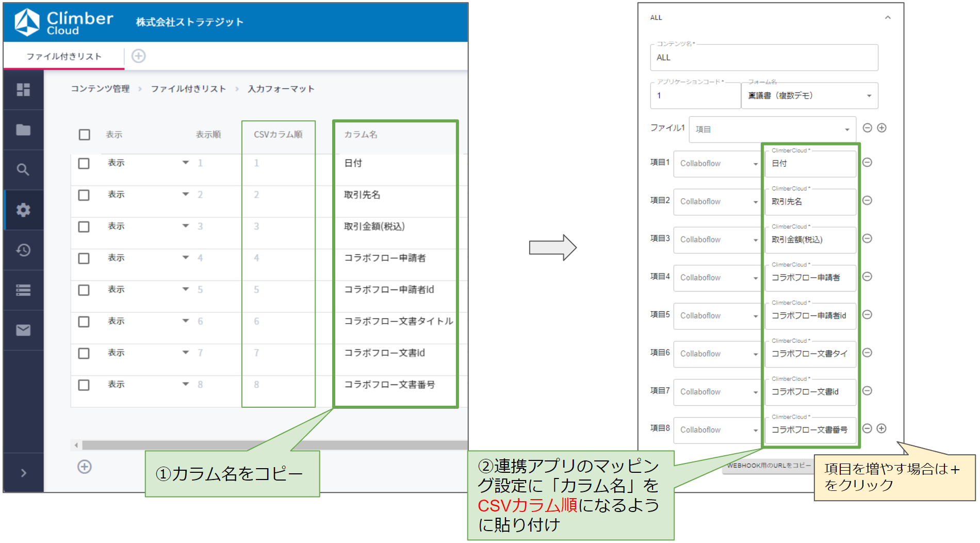Image resolution: width=980 pixels, height=543 pixels.
Task: Check the row for 取引金額(税込)
Action: point(84,227)
